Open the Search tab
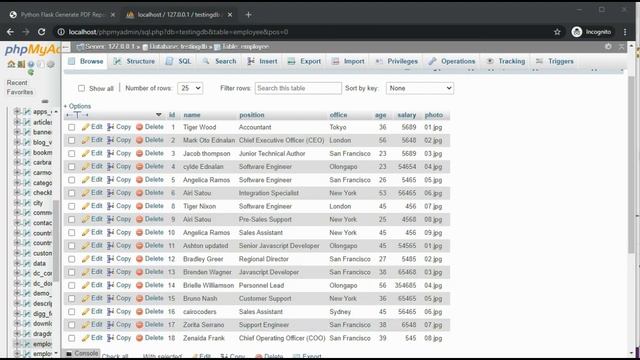Screen dimensions: 640x360 pos(219,61)
